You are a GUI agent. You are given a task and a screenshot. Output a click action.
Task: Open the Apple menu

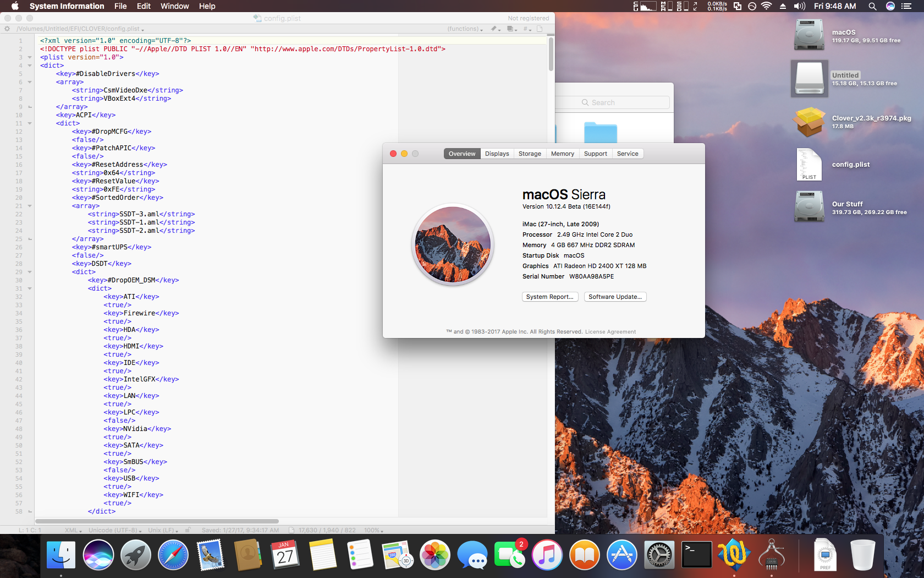pos(15,6)
